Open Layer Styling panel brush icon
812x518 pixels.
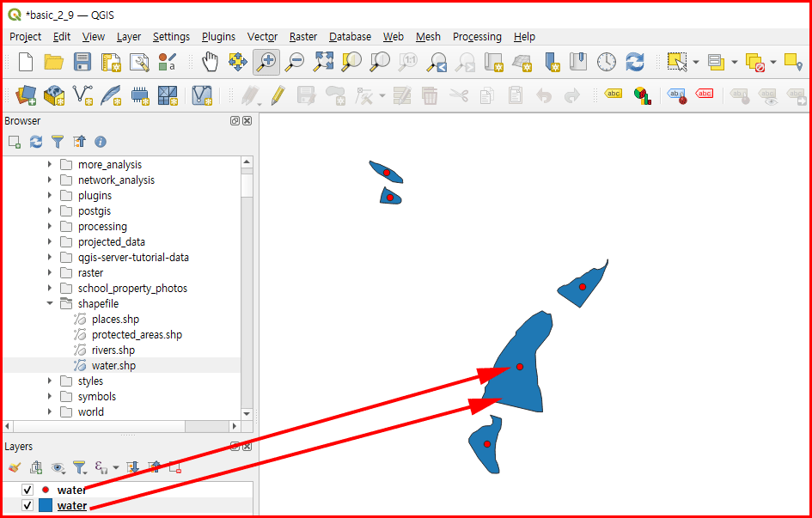point(15,468)
